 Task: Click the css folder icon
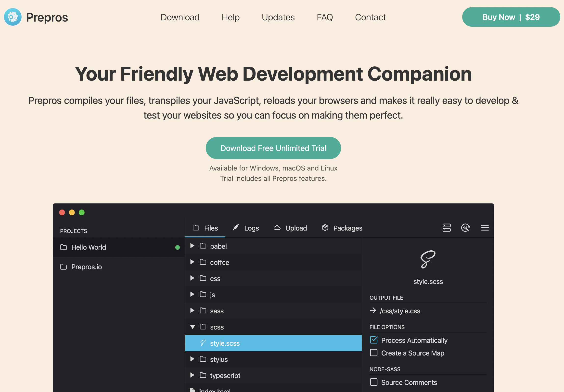[x=203, y=278]
